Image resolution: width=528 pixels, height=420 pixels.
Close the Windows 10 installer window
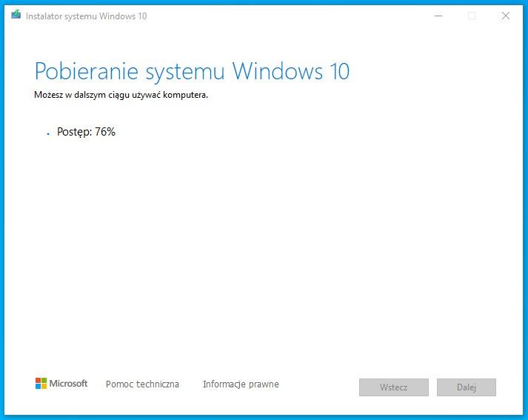(506, 16)
